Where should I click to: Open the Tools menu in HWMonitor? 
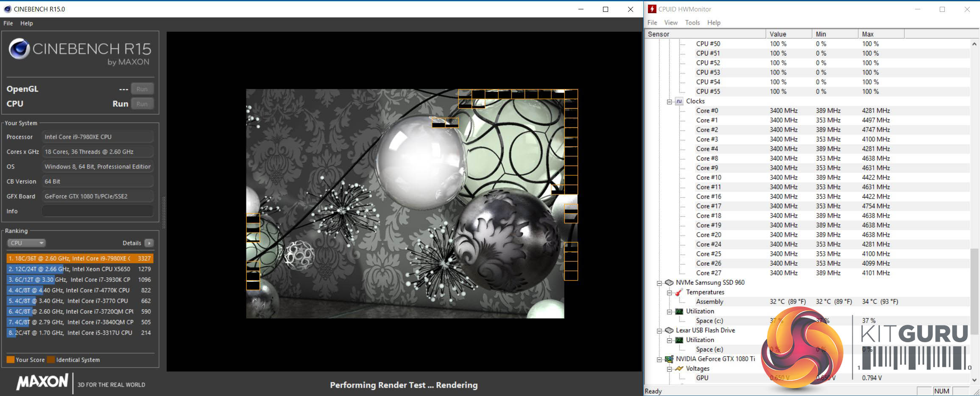[692, 22]
